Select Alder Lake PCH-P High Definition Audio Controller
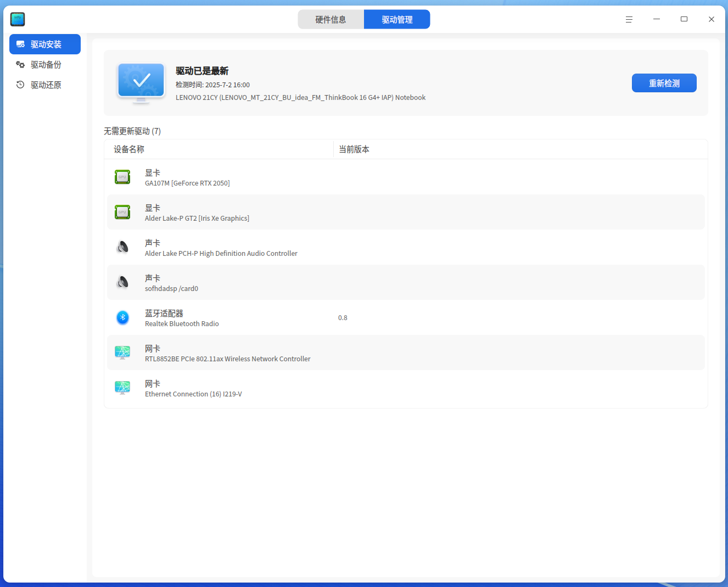Image resolution: width=728 pixels, height=587 pixels. (221, 254)
